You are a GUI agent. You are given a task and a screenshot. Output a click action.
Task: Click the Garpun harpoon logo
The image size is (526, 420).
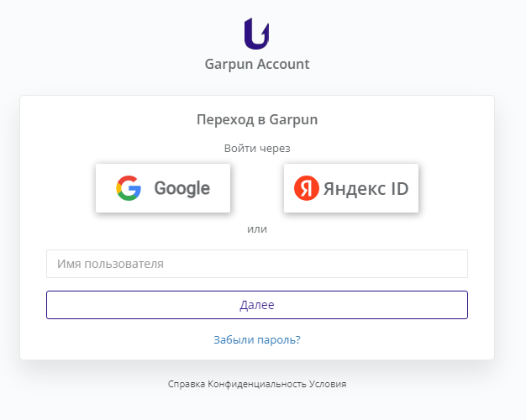coord(256,34)
